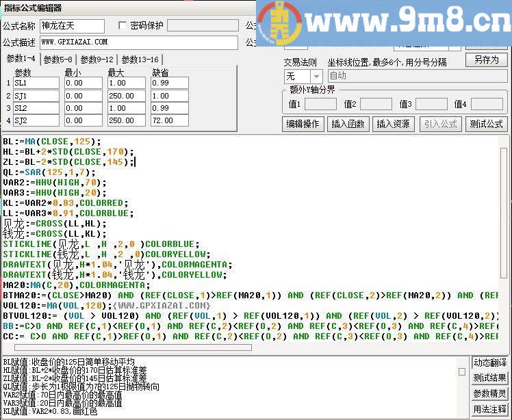Click the 坐标线位置 field showing 自动
The width and height of the screenshot is (512, 420).
418,76
